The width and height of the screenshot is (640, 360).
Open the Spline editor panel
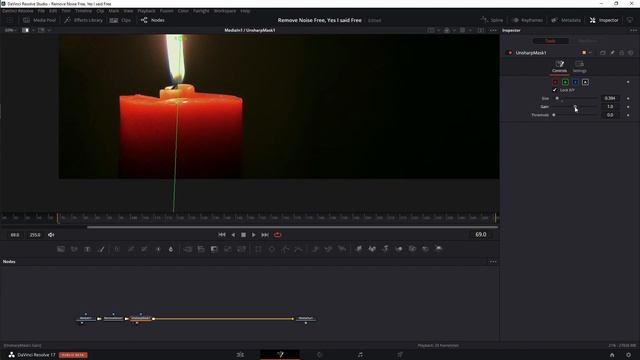point(491,20)
